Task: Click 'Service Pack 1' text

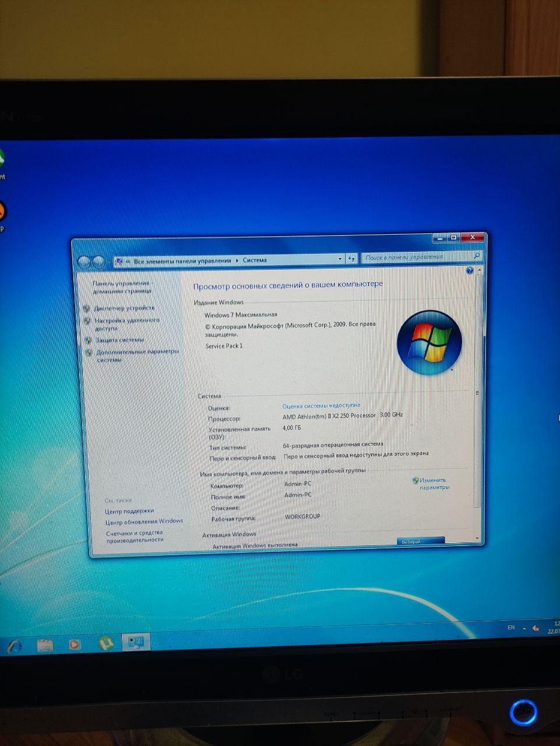Action: point(224,346)
